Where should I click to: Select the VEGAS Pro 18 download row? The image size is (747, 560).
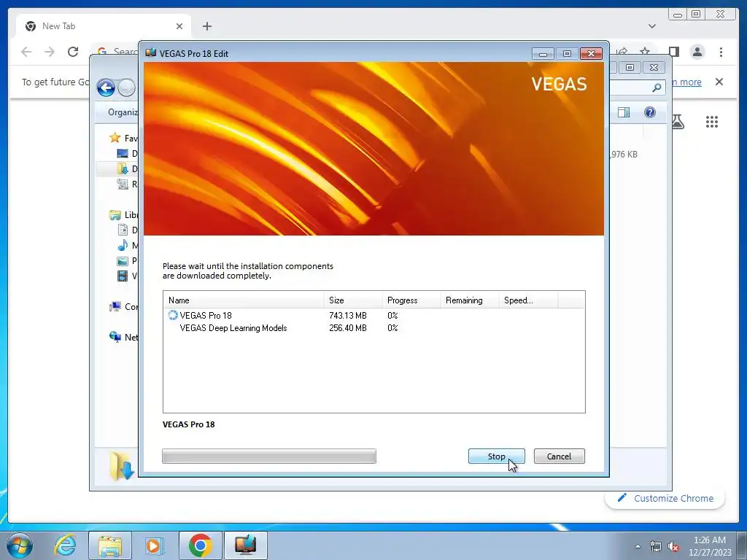(x=374, y=315)
